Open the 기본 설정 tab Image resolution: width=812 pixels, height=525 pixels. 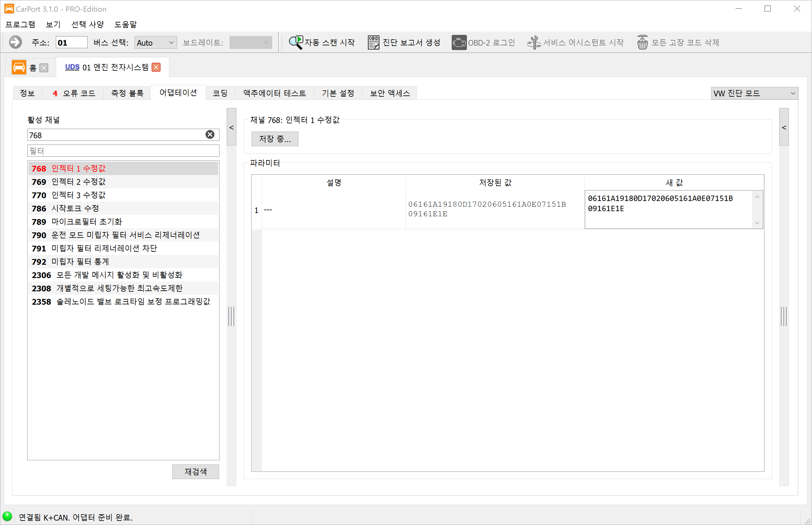click(337, 93)
